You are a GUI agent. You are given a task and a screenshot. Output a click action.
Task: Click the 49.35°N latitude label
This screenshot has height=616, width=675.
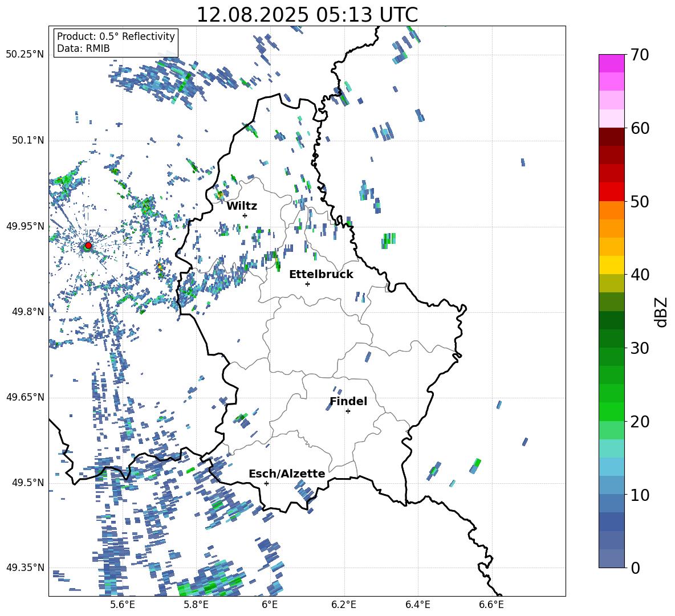pyautogui.click(x=25, y=568)
